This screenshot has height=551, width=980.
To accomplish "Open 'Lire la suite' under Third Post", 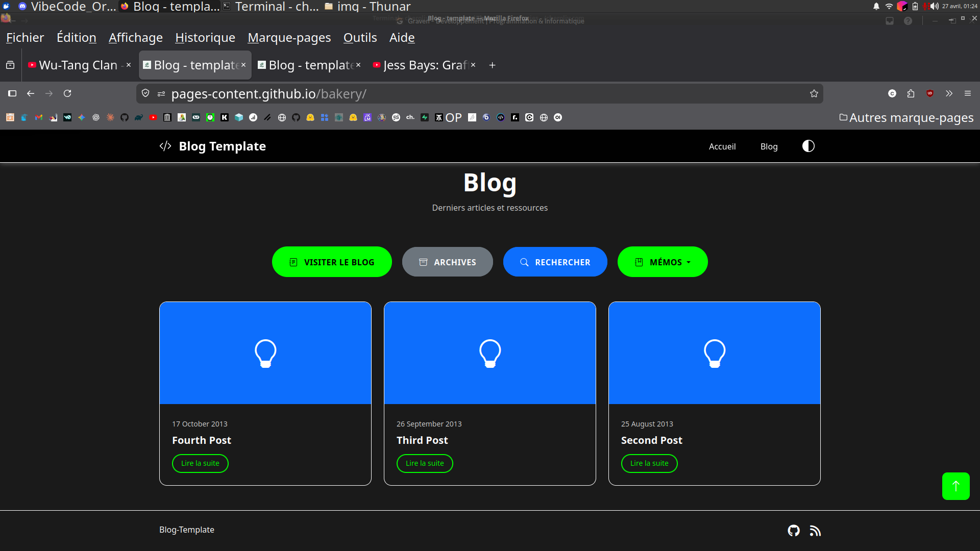I will click(x=425, y=463).
